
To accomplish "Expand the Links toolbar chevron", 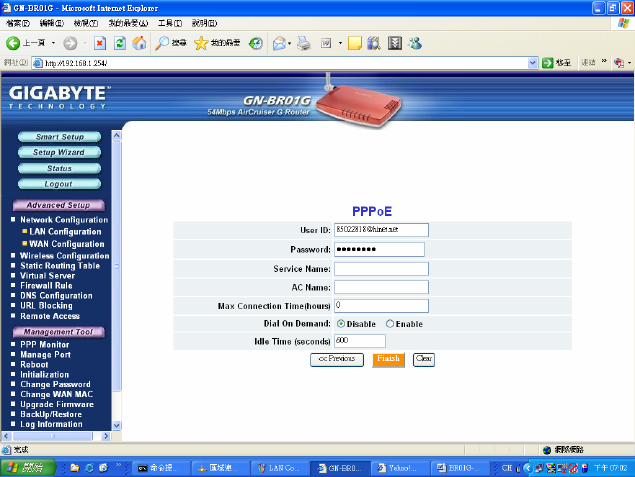I will [x=604, y=61].
